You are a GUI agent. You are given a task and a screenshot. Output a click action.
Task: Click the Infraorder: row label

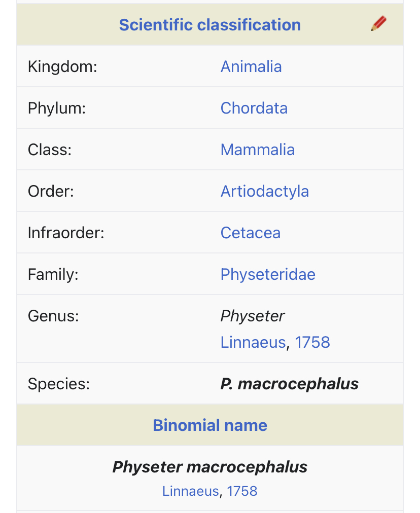66,233
